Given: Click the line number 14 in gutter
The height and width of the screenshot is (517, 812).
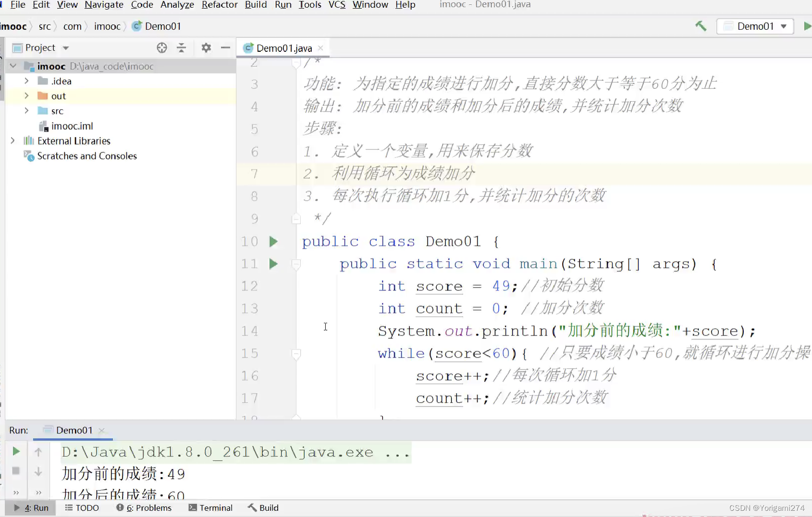Looking at the screenshot, I should pos(250,331).
